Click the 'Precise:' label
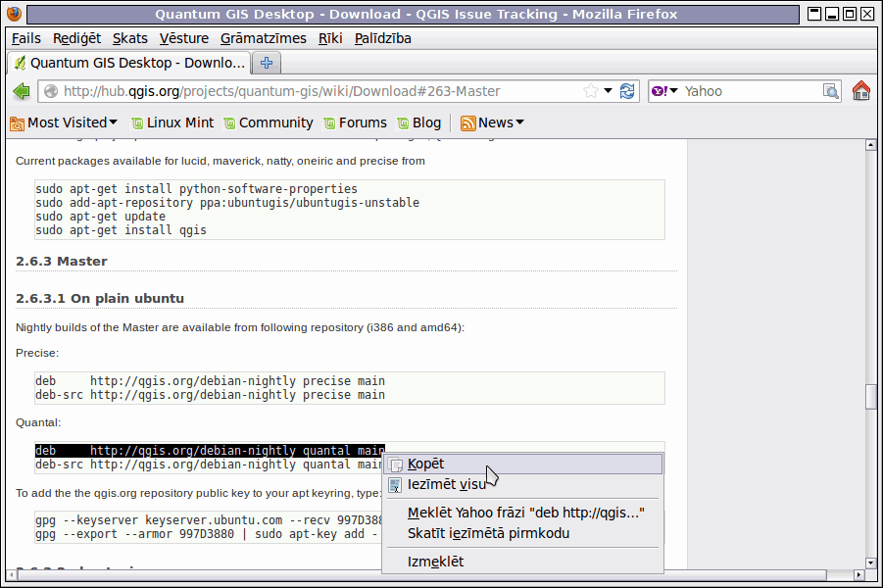The image size is (883, 588). [36, 353]
